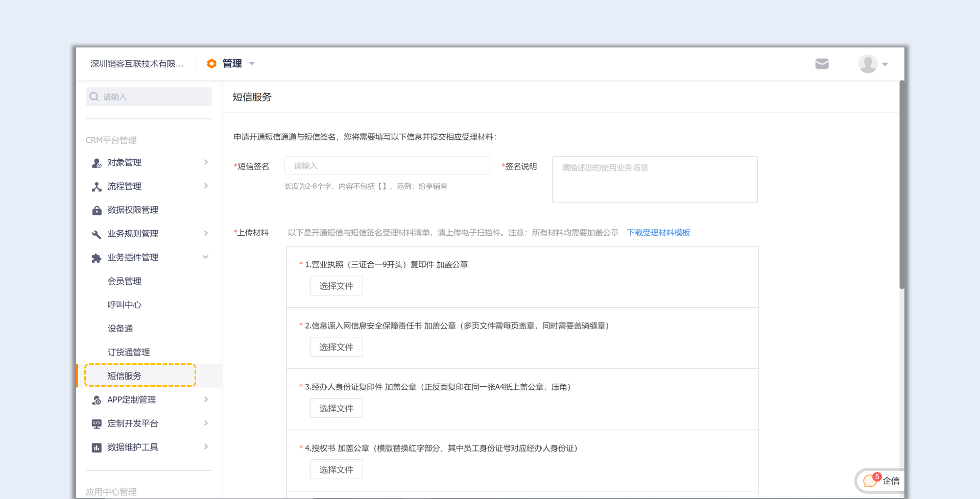Click the 管理 label in header
Image resolution: width=980 pixels, height=499 pixels.
(232, 63)
